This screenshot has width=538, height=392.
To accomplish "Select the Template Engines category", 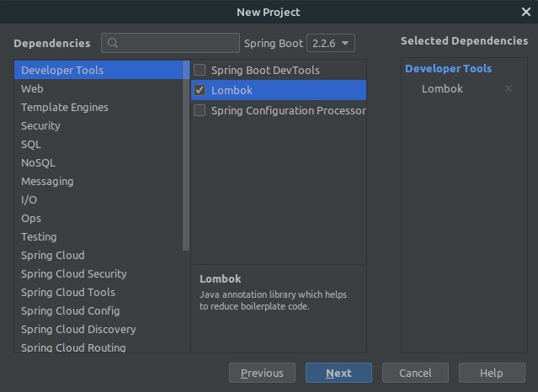I will tap(65, 107).
